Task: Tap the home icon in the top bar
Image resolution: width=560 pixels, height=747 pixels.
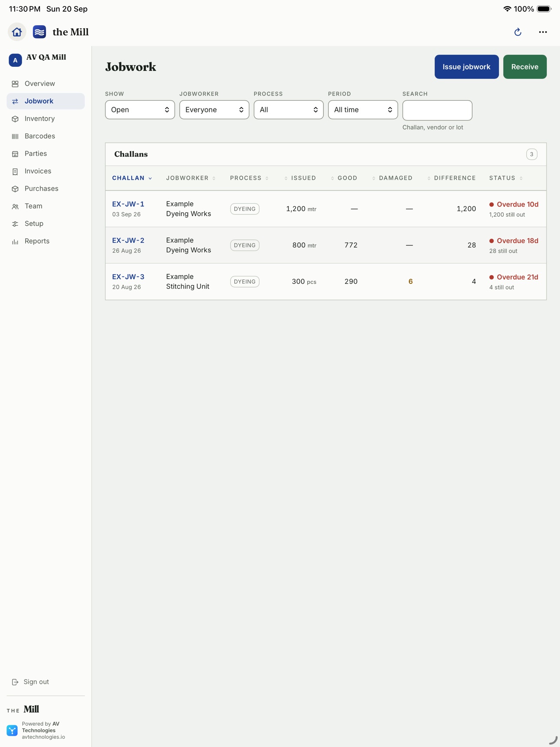Action: tap(17, 32)
